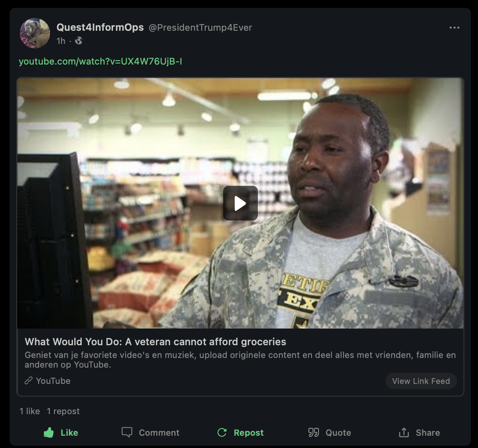
Task: Click the Quote quotation marks icon
Action: pos(313,433)
